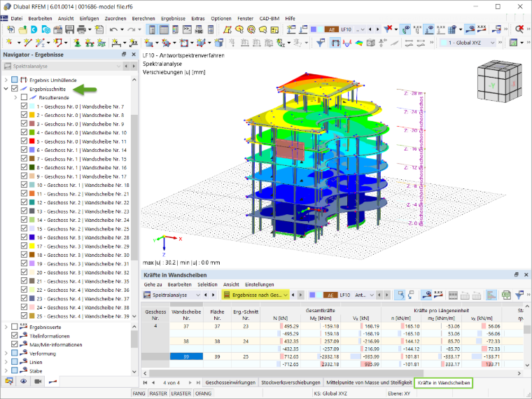The width and height of the screenshot is (532, 399).
Task: Toggle the Titelinformationen checkbox
Action: [x=14, y=335]
